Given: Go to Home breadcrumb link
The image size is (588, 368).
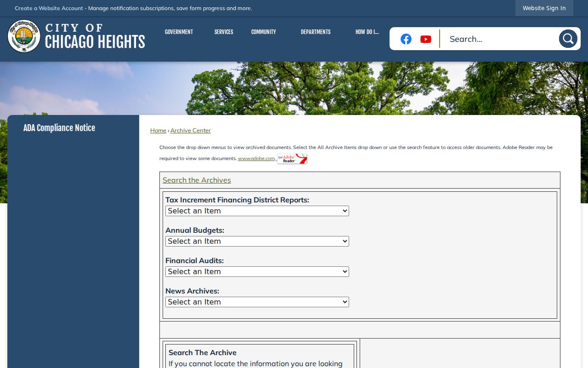Looking at the screenshot, I should 158,131.
